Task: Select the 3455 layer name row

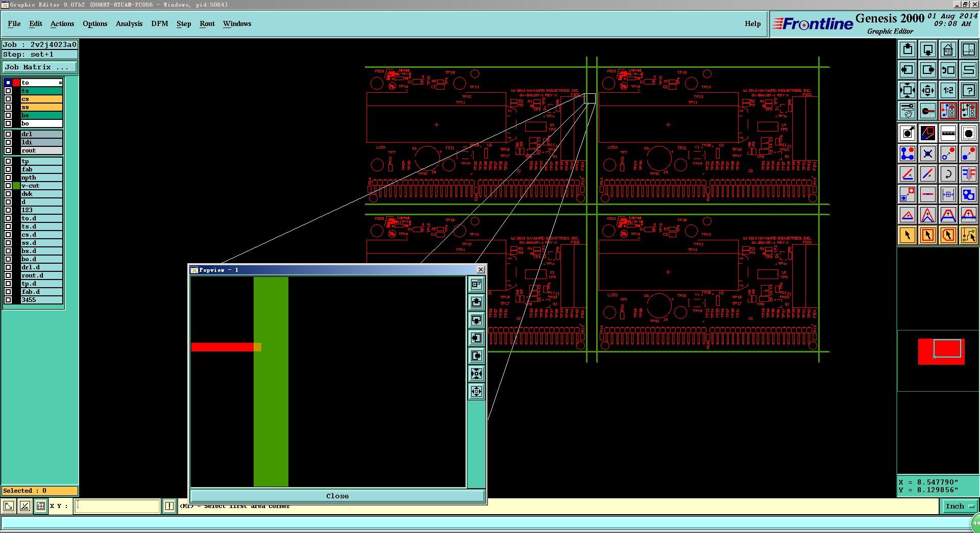Action: click(x=41, y=300)
